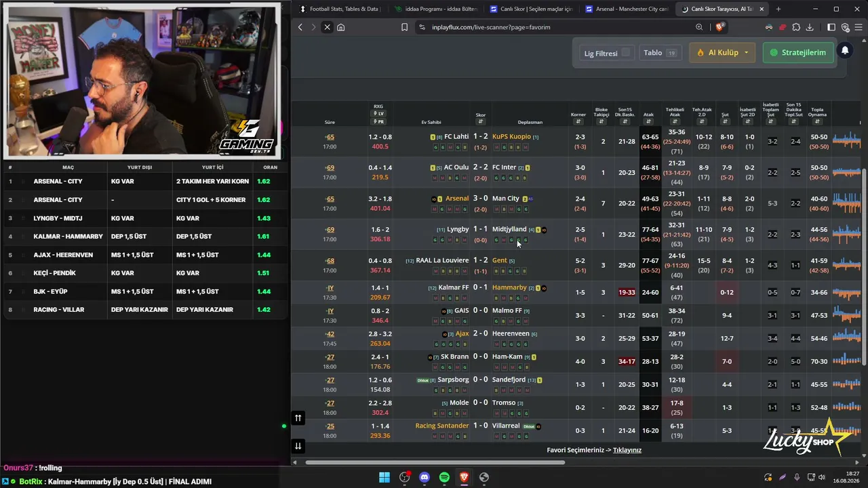The width and height of the screenshot is (868, 488).
Task: Open the browser home page icon
Action: tap(340, 27)
